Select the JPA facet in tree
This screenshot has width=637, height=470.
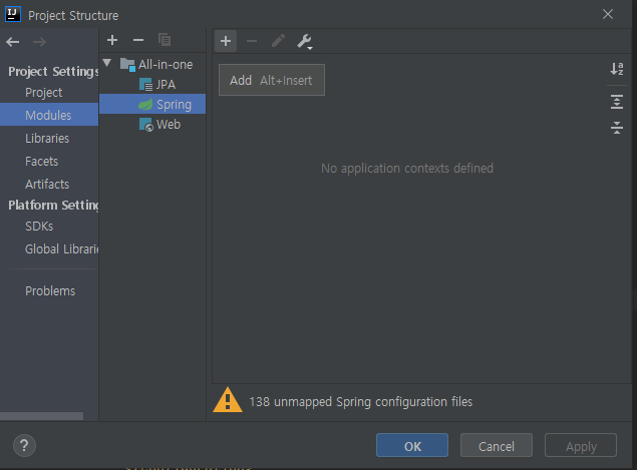click(x=165, y=84)
